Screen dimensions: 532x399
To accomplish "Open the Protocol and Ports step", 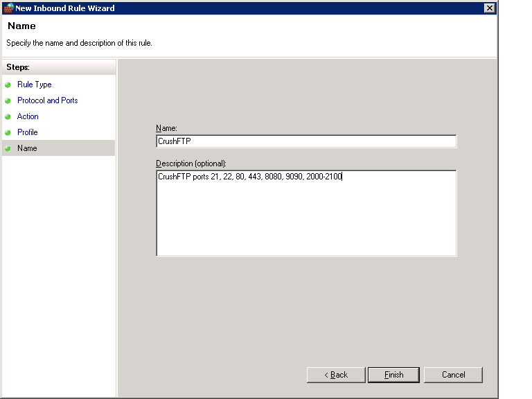I will click(x=48, y=100).
